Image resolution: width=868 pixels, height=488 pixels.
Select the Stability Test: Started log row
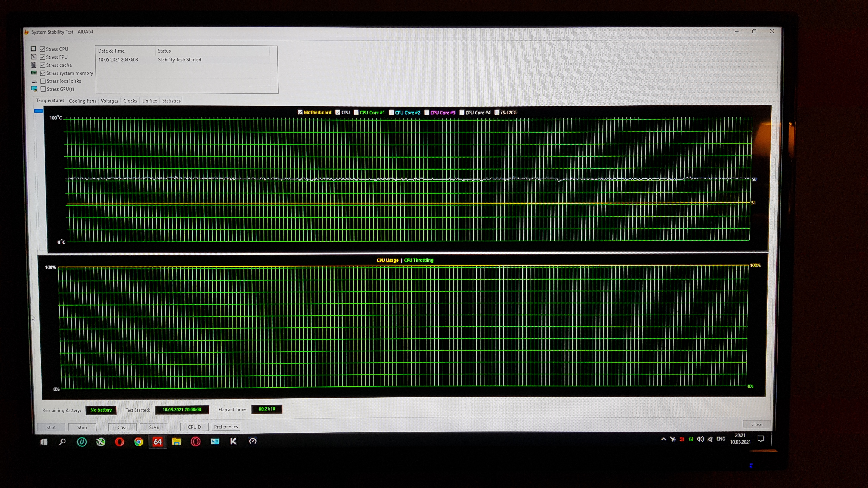click(x=184, y=60)
